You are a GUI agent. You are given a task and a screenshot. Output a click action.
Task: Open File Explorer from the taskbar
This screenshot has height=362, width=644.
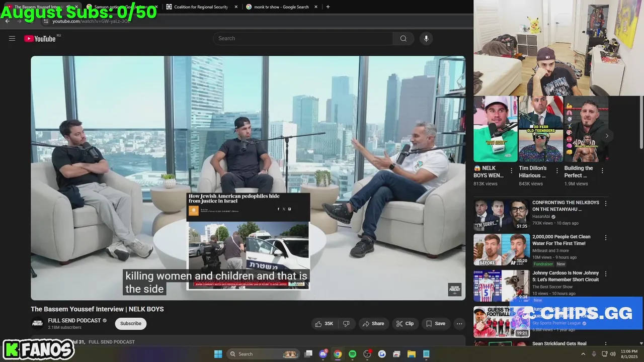point(411,354)
